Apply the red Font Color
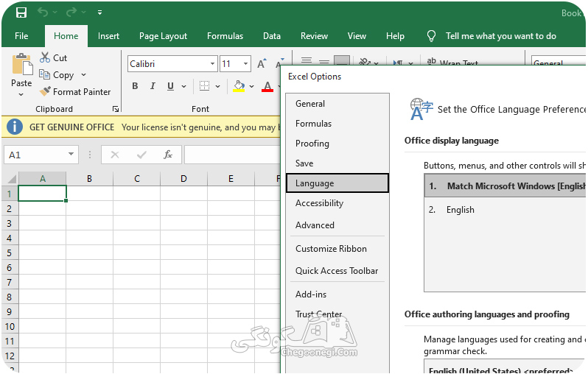 [x=267, y=86]
